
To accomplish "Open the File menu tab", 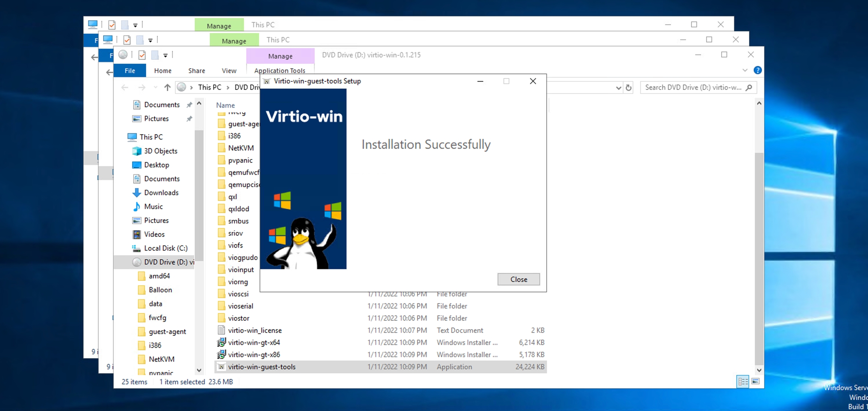I will click(130, 71).
